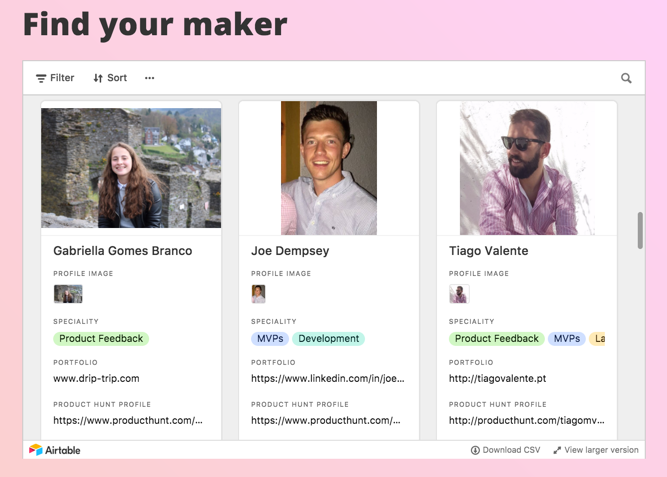
Task: Click the vertical scrollbar handle
Action: tap(640, 230)
